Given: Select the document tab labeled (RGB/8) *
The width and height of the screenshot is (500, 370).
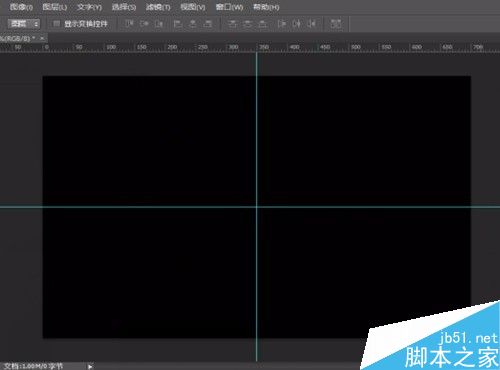Looking at the screenshot, I should pos(17,38).
